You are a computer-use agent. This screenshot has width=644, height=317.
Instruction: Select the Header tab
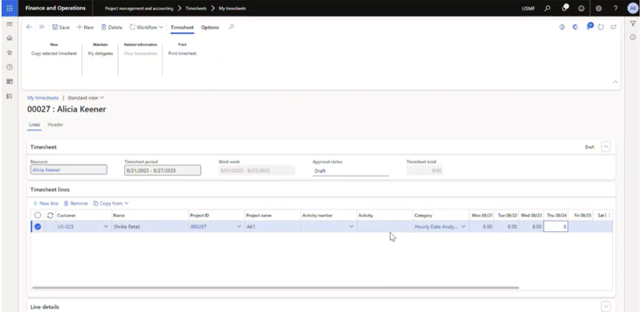[55, 124]
